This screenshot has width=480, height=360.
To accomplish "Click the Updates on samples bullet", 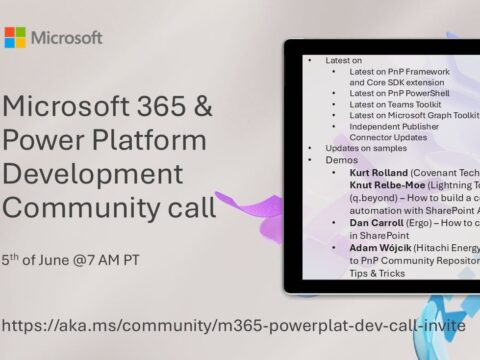I will click(x=366, y=148).
